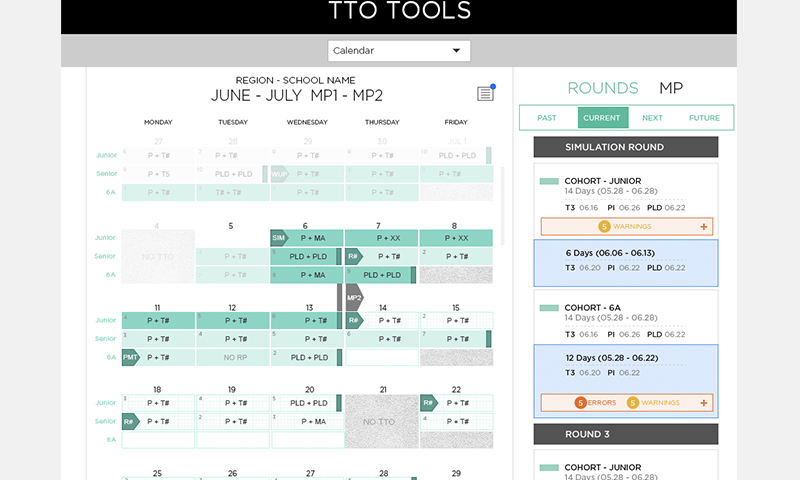Click the T# + T# cell on Tuesday 28
Image resolution: width=800 pixels, height=480 pixels.
point(233,192)
